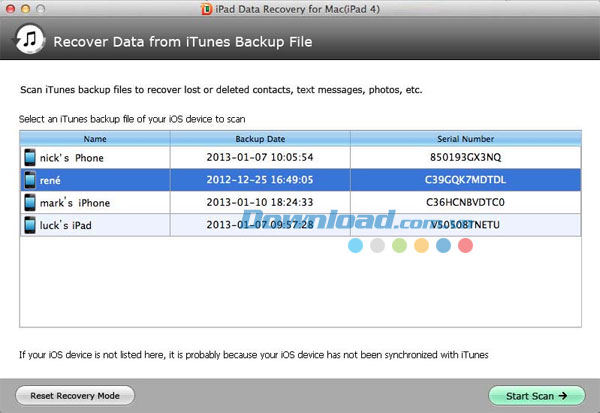Screen dimensions: 600x413
Task: Sort the list by Name column header
Action: tap(95, 139)
